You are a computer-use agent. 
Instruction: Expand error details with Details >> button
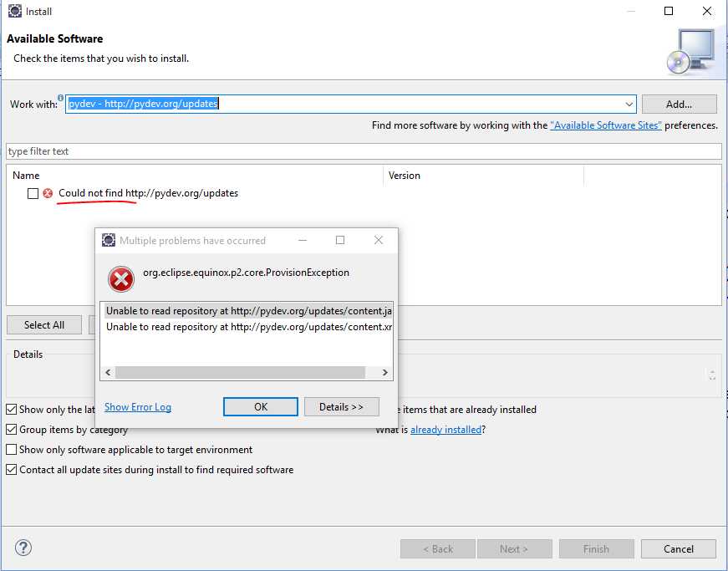pos(341,407)
